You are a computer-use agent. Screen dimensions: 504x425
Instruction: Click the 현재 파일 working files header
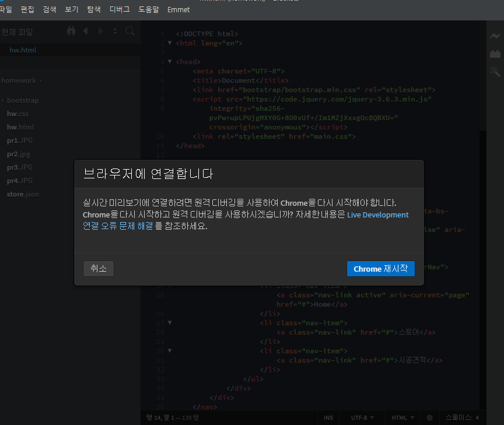[x=17, y=32]
